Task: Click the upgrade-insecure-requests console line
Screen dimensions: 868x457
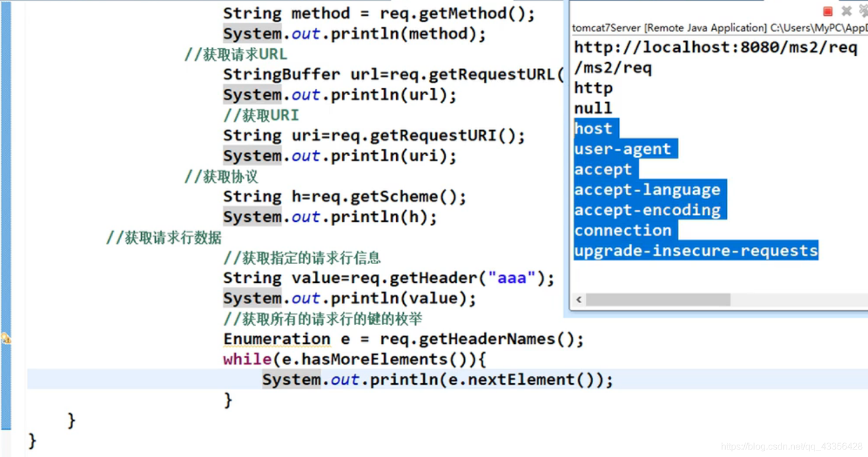Action: click(x=696, y=250)
